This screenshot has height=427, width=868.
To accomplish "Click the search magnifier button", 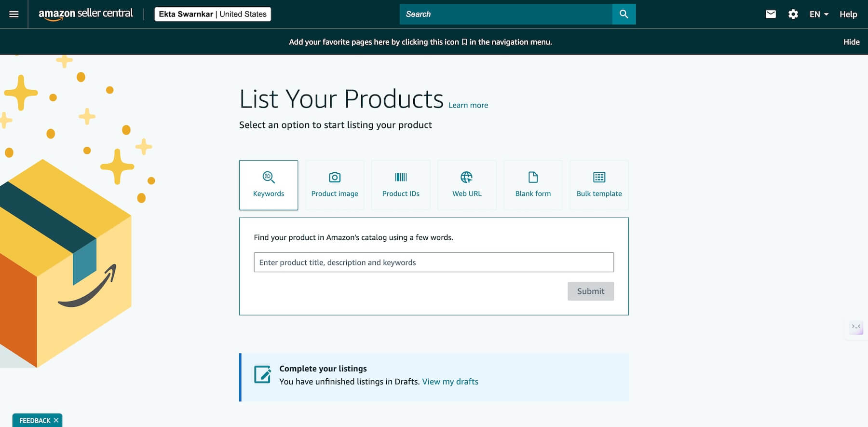I will coord(624,14).
